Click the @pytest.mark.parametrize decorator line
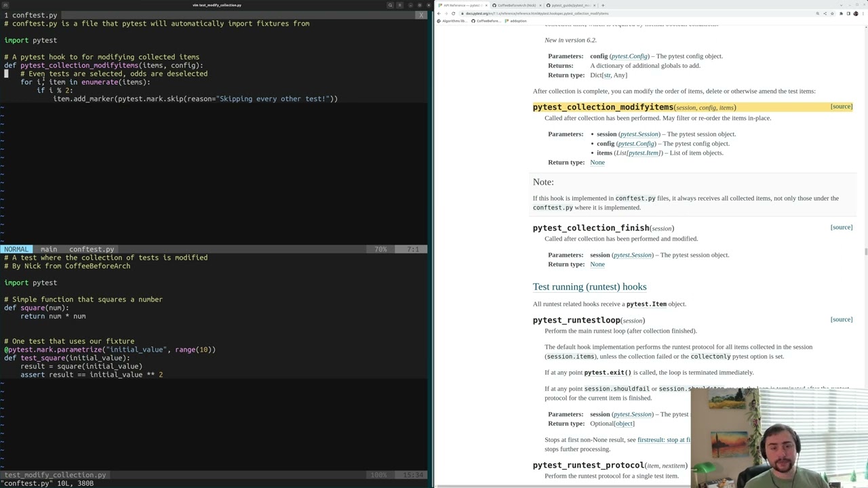 coord(110,350)
